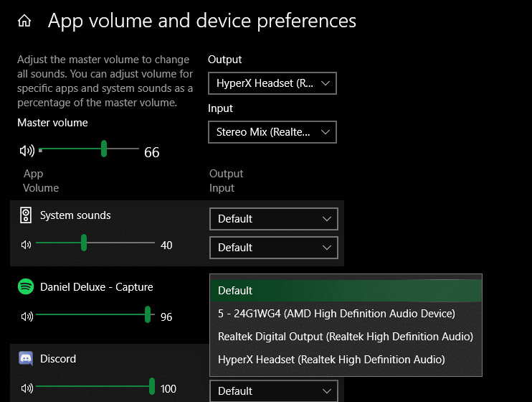Select Default in the open device list
Image resolution: width=532 pixels, height=402 pixels.
[x=346, y=291]
